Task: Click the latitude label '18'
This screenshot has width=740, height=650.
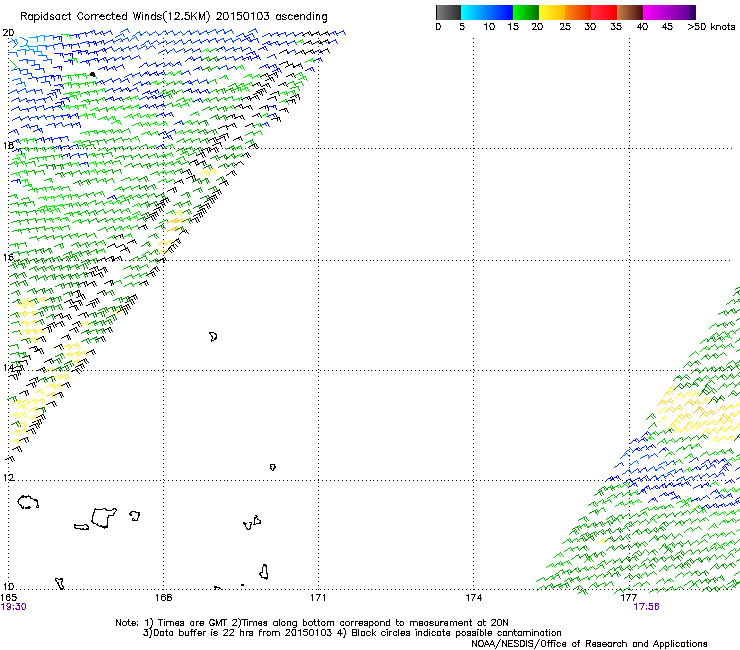Action: click(x=8, y=145)
